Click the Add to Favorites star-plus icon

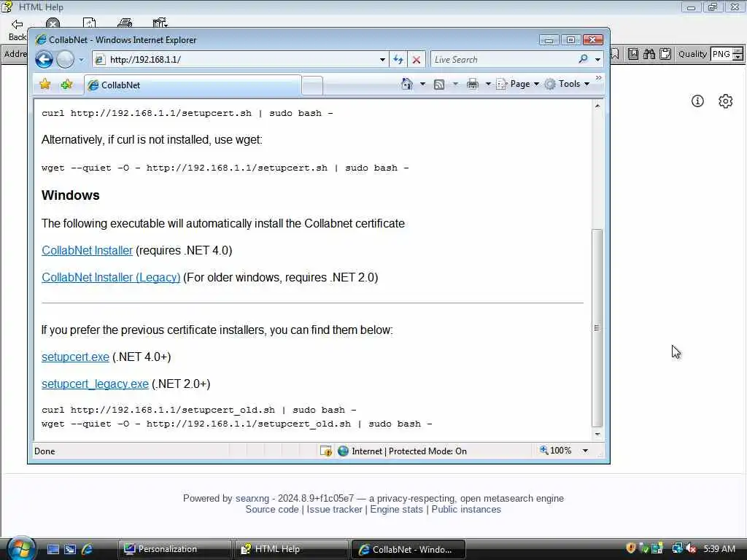[x=66, y=85]
